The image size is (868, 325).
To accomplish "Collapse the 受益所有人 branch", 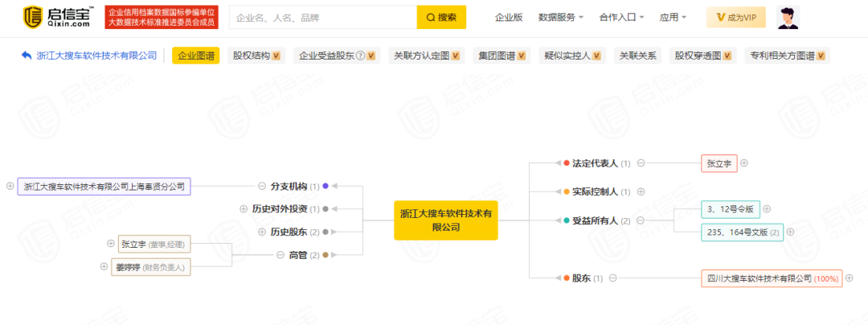I will click(641, 220).
